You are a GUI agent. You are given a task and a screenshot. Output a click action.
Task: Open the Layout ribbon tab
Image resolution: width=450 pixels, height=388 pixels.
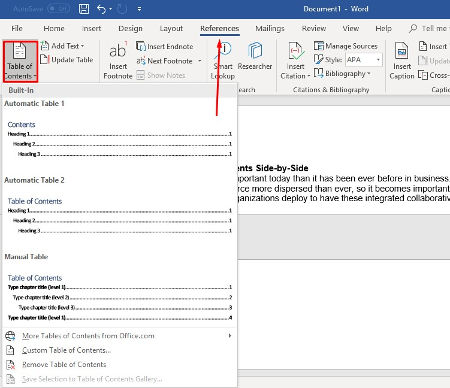[171, 28]
